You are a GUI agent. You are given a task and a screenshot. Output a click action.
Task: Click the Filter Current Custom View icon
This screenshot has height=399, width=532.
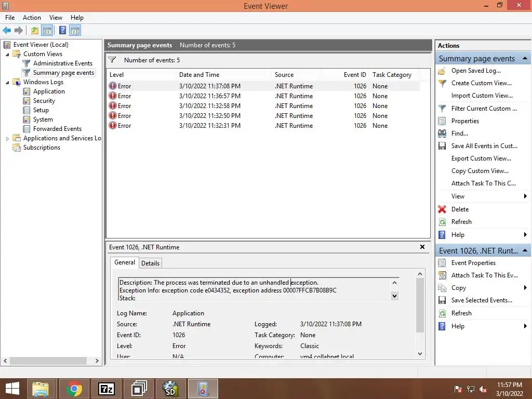442,109
